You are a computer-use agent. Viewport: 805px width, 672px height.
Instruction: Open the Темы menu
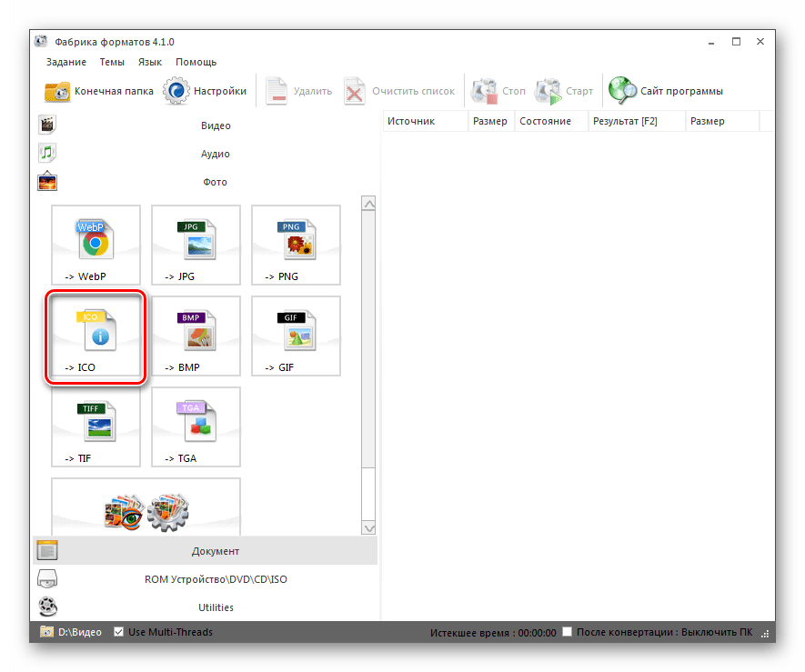tap(112, 62)
